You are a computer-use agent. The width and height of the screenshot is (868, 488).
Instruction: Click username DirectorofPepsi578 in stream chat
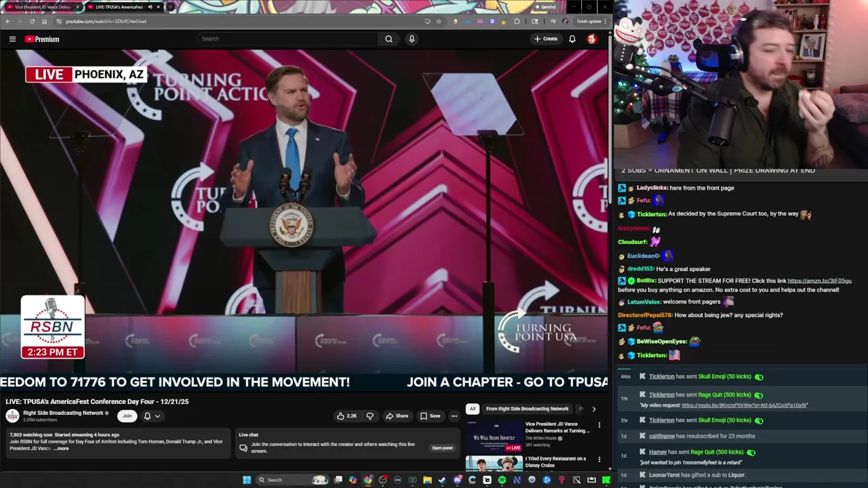pyautogui.click(x=645, y=315)
